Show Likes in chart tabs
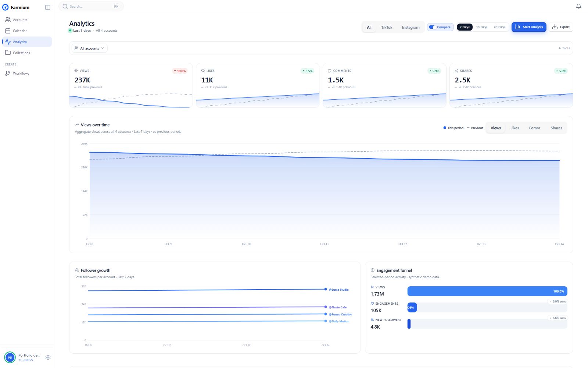The image size is (588, 368). coord(514,128)
